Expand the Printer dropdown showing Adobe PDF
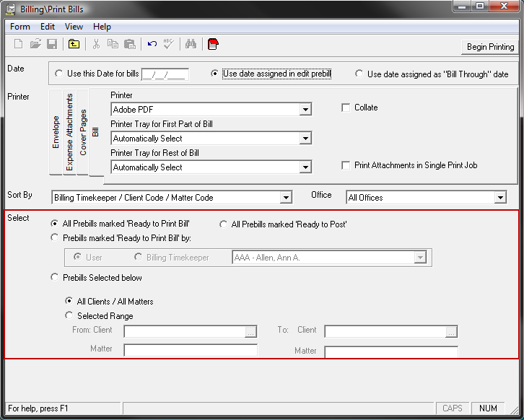Screen dimensions: 524x420 (x=305, y=110)
